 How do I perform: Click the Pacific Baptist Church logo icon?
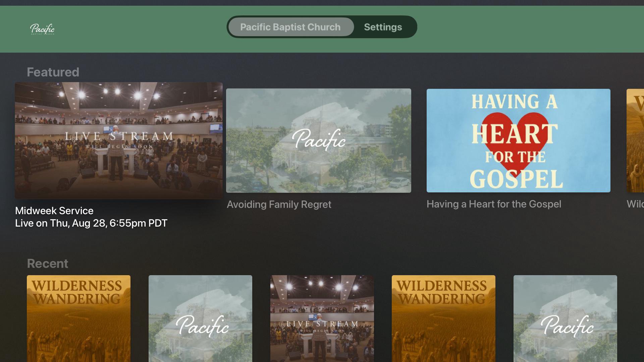42,29
